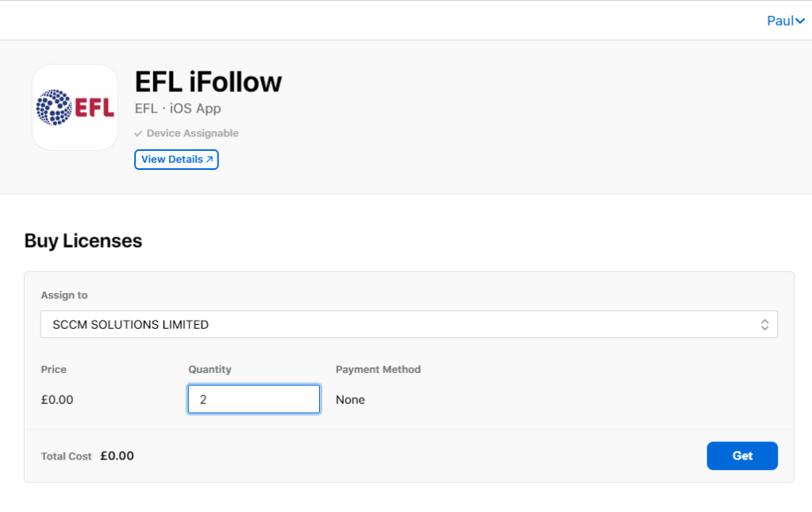
Task: Click the 'EFL · iOS App' subtitle
Action: (x=178, y=109)
